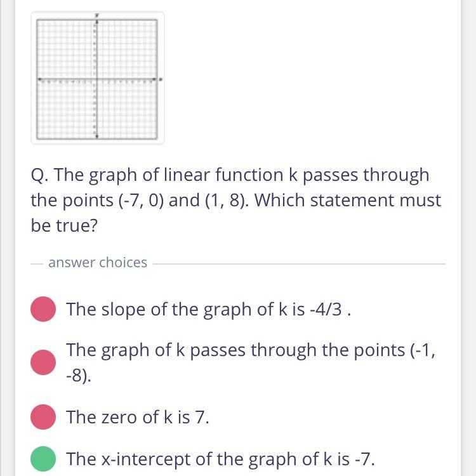Select the green circle beside x-intercept answer
This screenshot has height=476, width=476.
point(43,459)
